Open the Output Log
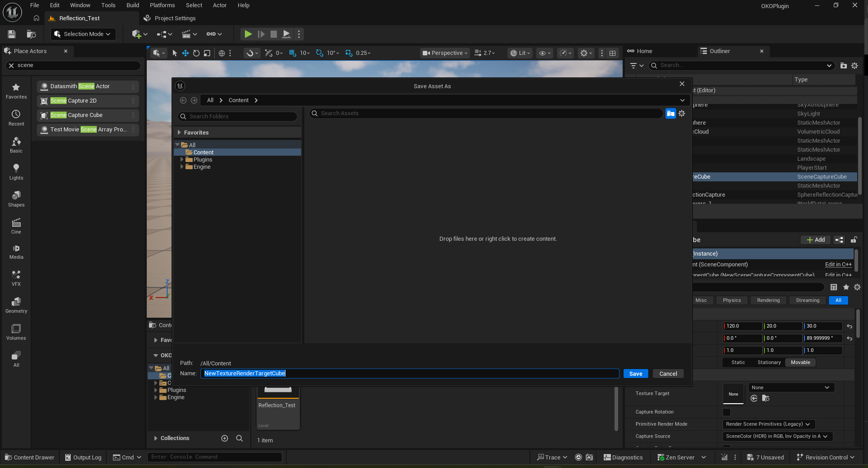This screenshot has height=468, width=868. pos(83,458)
